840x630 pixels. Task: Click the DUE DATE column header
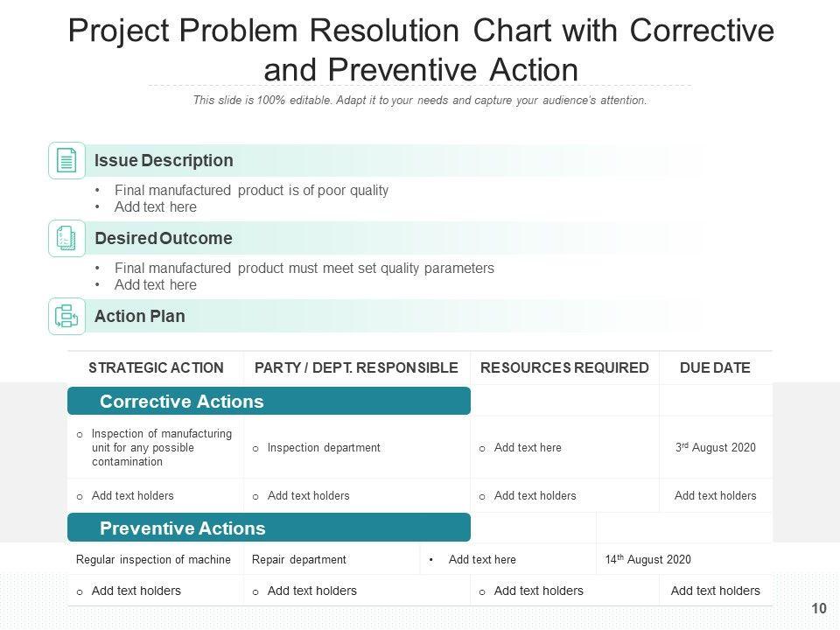click(x=715, y=368)
